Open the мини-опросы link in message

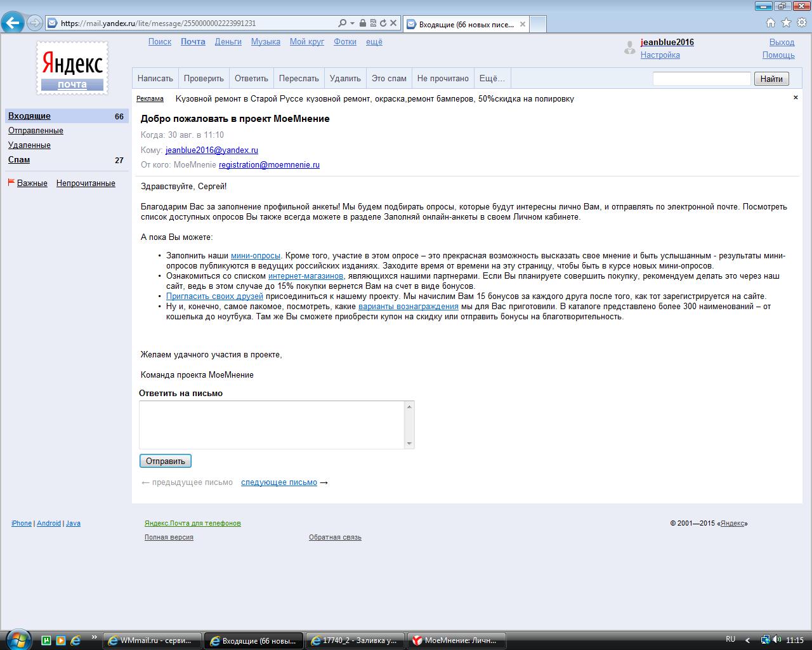tap(256, 256)
